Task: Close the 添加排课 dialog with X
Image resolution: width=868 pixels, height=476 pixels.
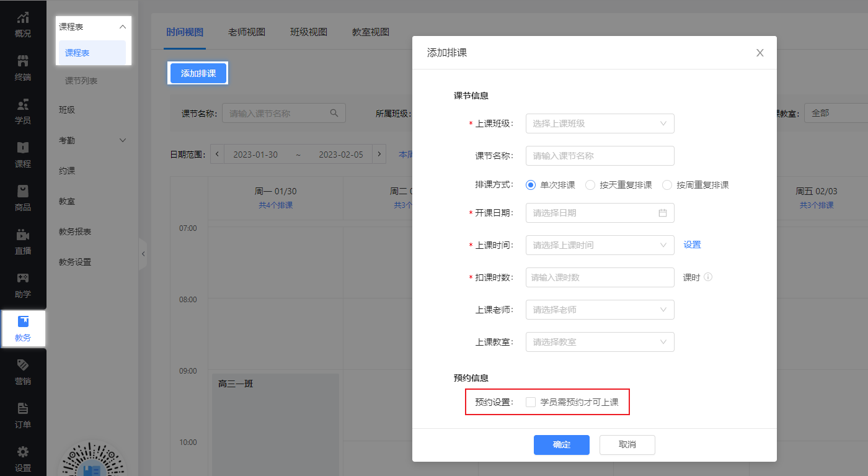Action: pos(759,53)
